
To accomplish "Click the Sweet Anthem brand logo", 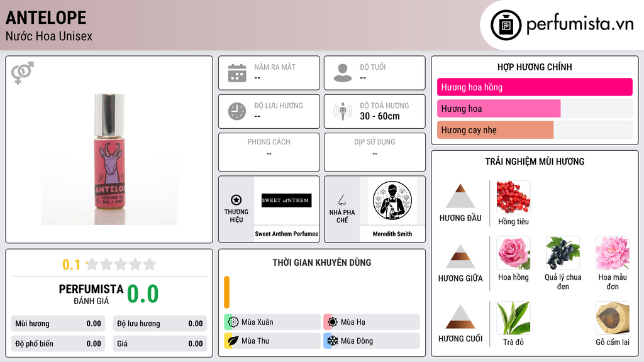I will [287, 200].
